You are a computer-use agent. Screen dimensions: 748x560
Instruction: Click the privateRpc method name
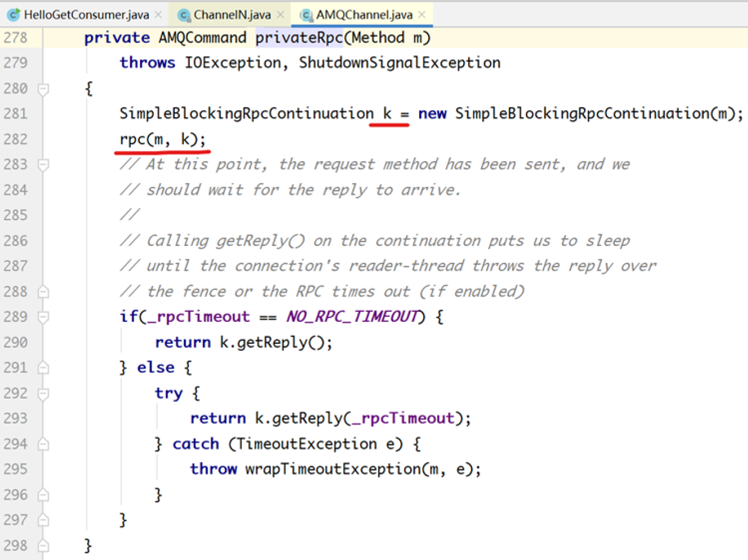pyautogui.click(x=298, y=38)
